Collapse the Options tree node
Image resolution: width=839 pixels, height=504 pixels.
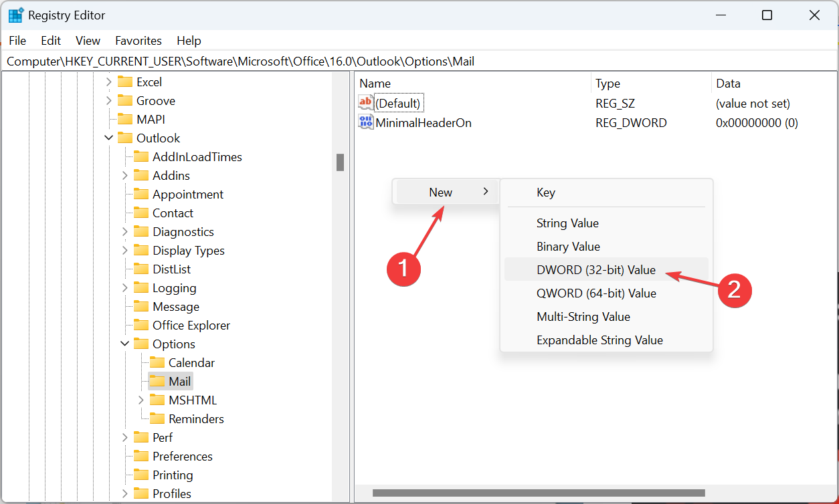pos(125,344)
